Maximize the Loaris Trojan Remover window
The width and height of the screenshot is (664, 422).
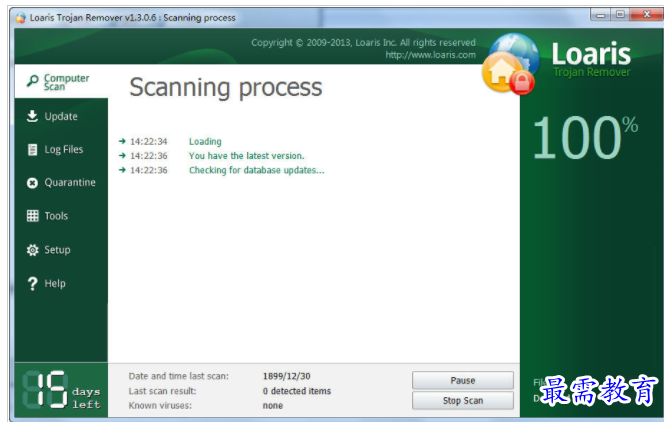point(620,15)
